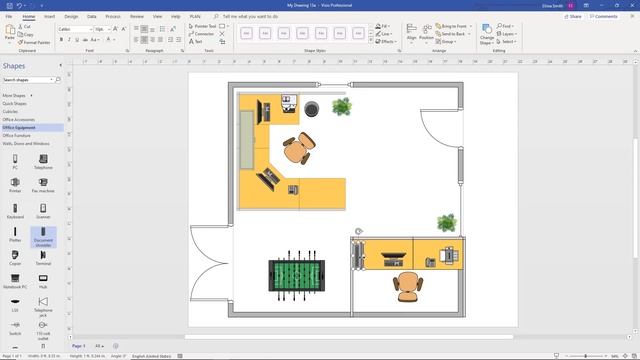This screenshot has width=640, height=360.
Task: Open the View ribbon tab
Action: click(x=157, y=16)
